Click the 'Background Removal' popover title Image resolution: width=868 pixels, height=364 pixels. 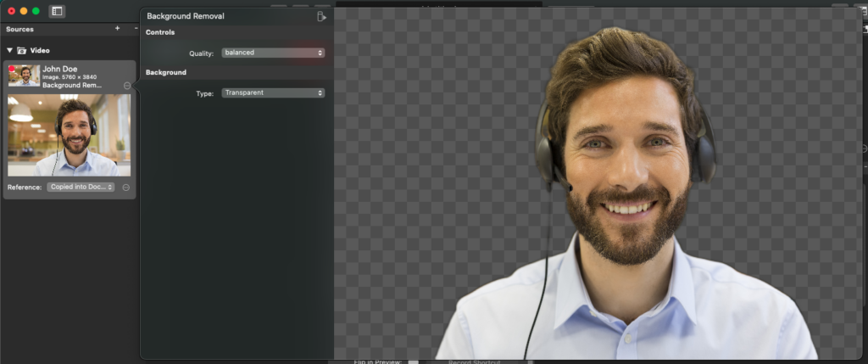tap(186, 17)
